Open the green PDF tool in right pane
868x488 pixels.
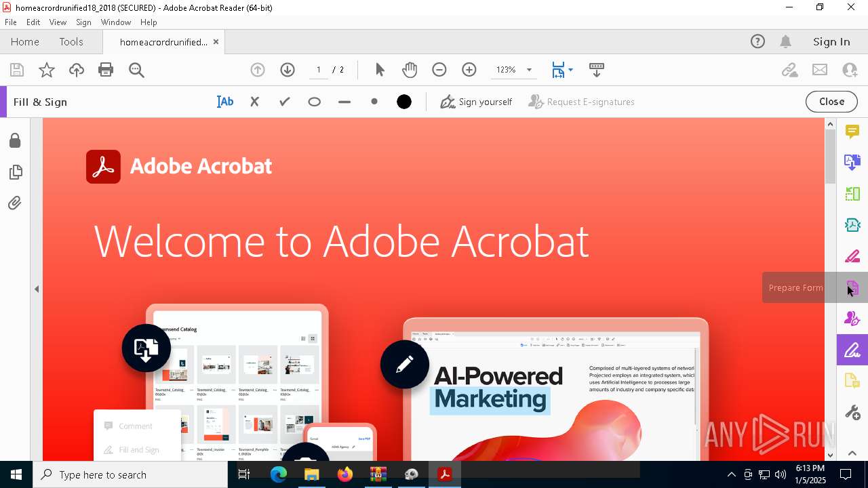[852, 225]
